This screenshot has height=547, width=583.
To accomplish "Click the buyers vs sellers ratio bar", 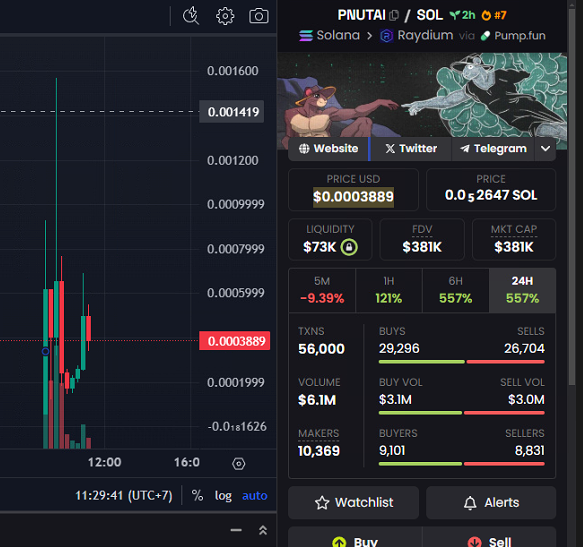I will [462, 464].
